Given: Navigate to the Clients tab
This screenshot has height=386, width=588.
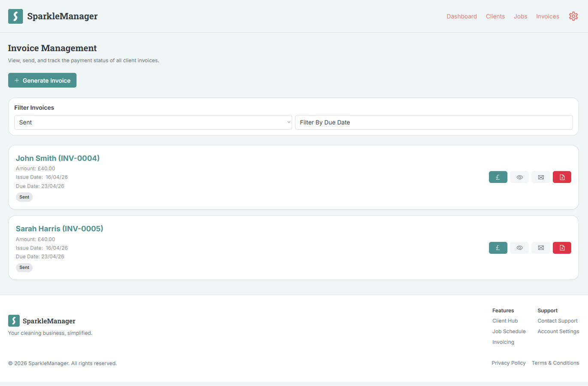Looking at the screenshot, I should [495, 16].
